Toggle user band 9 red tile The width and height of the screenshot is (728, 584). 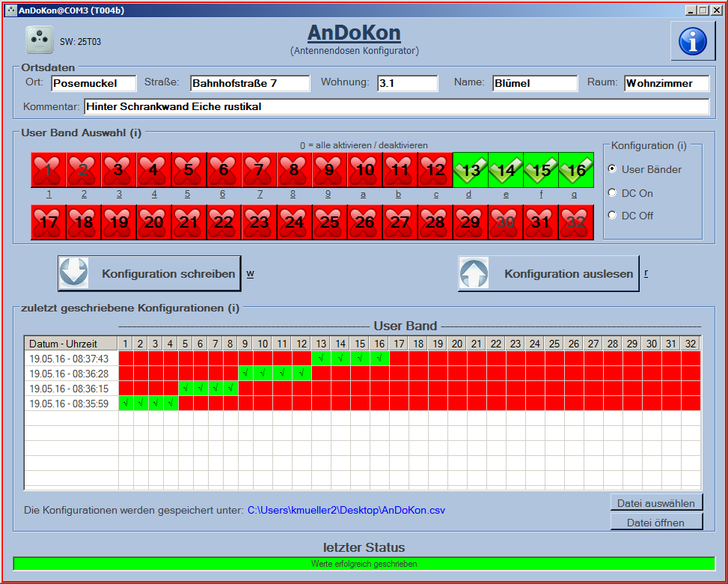[x=330, y=170]
